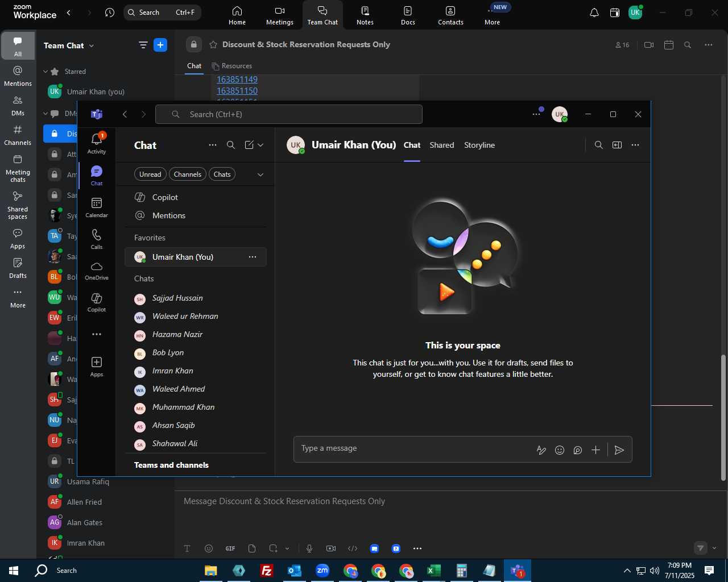Open Activity in Teams sidebar
Viewport: 728px width, 582px height.
97,143
